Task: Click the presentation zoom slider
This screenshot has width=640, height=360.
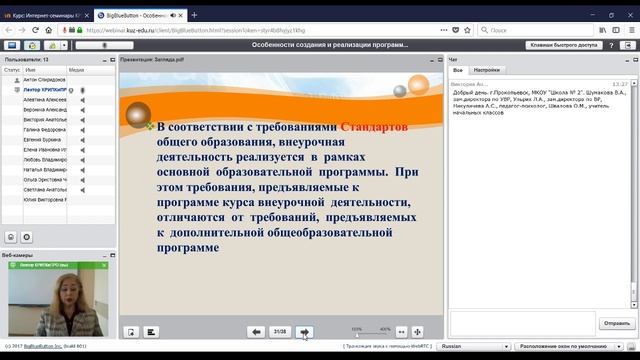Action: pos(371,335)
